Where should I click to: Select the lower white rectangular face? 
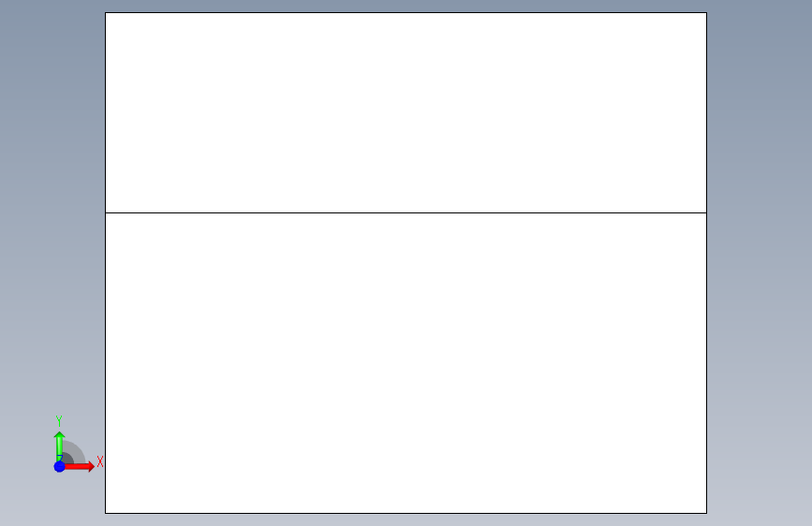click(406, 363)
